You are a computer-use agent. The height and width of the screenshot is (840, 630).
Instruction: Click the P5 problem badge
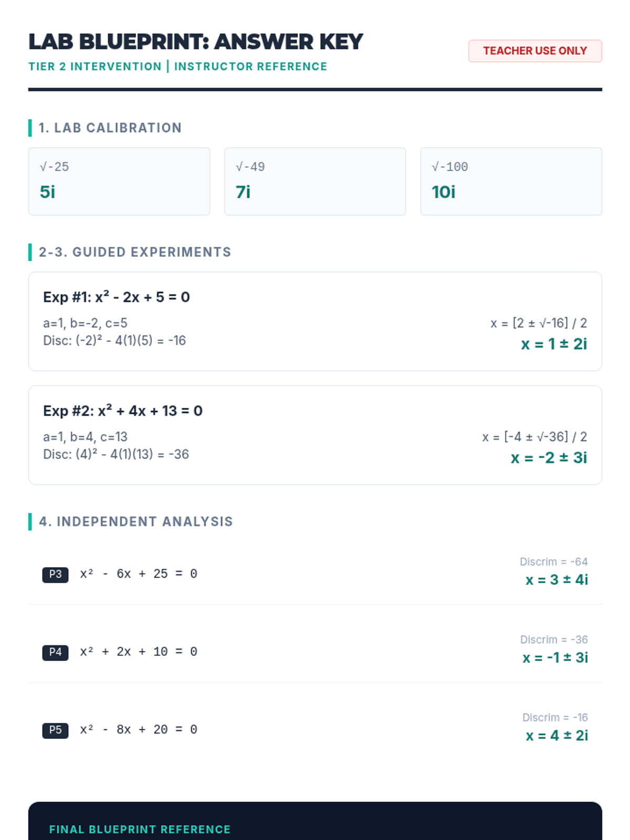point(55,730)
